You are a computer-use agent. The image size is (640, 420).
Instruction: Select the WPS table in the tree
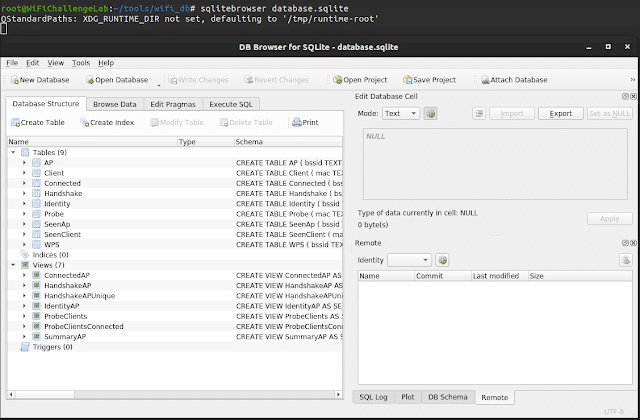pyautogui.click(x=50, y=243)
